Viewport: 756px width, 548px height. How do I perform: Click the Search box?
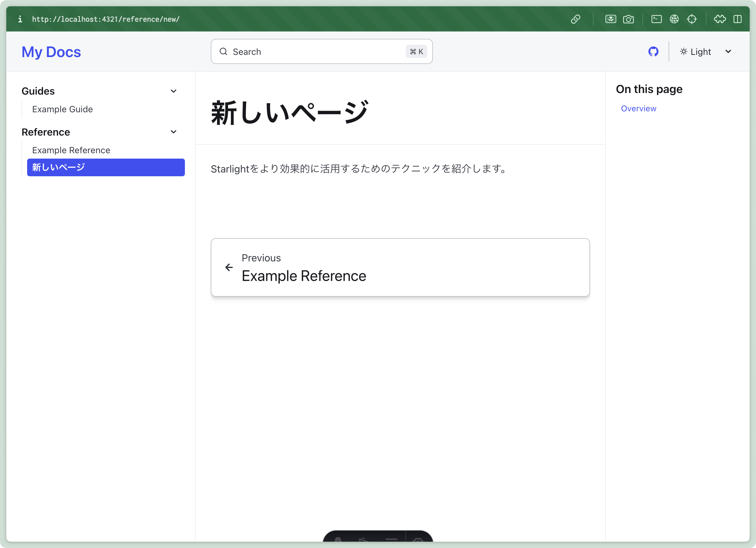[x=321, y=52]
